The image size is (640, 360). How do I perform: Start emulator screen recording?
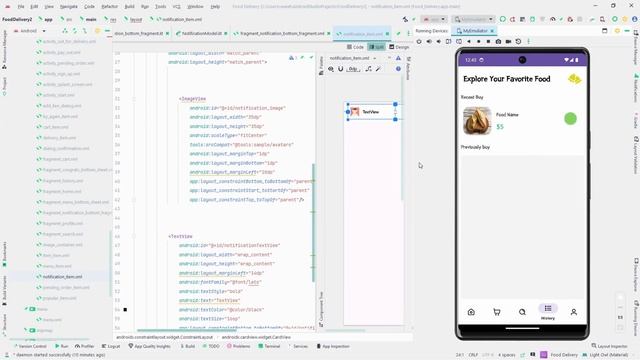coord(508,41)
